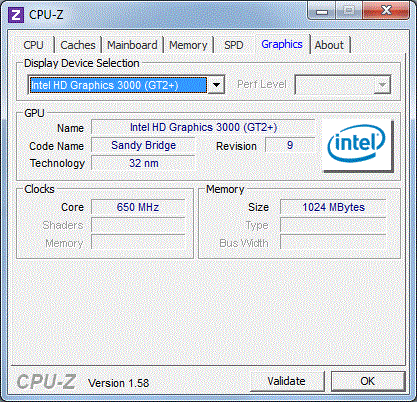Minimize the CPU-Z window
Screen dimensions: 419x402
(322, 12)
